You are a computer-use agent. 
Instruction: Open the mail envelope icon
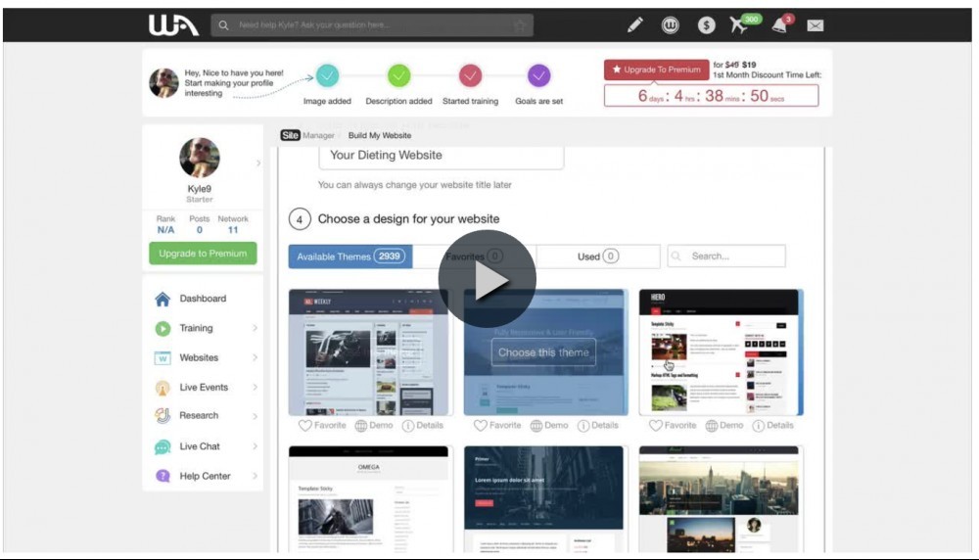pyautogui.click(x=815, y=25)
